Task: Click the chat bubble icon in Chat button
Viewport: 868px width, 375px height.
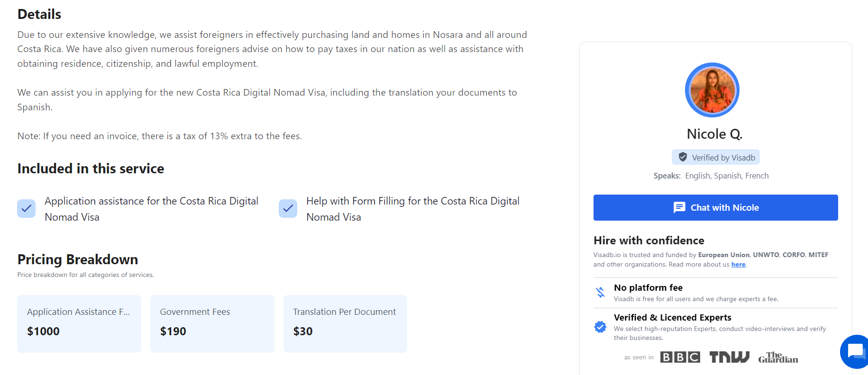Action: [x=679, y=207]
